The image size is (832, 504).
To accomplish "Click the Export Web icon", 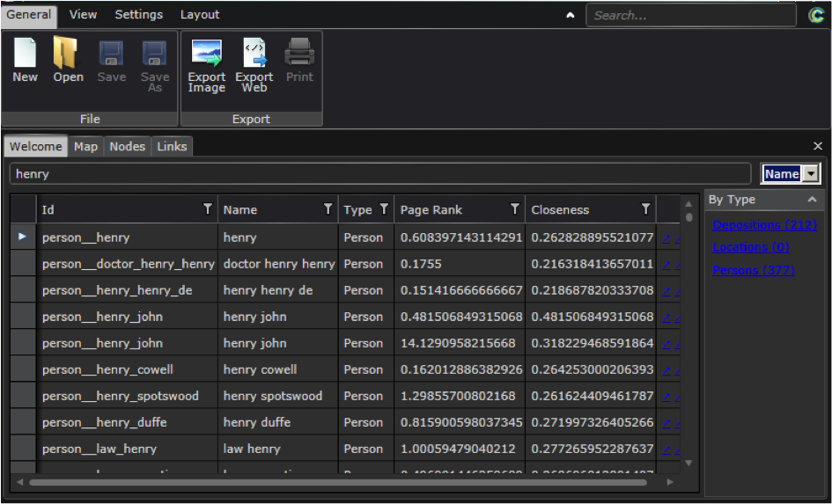I will pyautogui.click(x=254, y=55).
